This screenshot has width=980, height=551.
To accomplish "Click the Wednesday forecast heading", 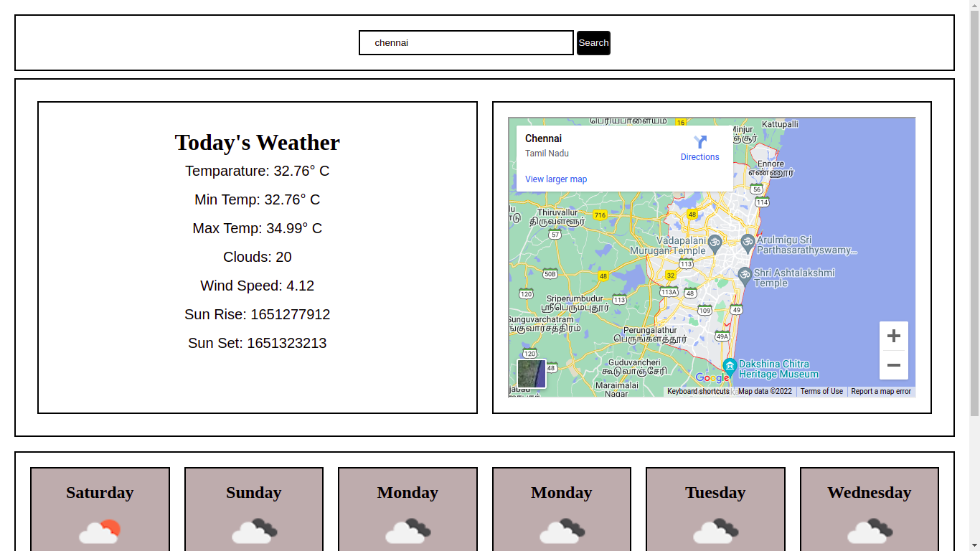I will click(870, 492).
